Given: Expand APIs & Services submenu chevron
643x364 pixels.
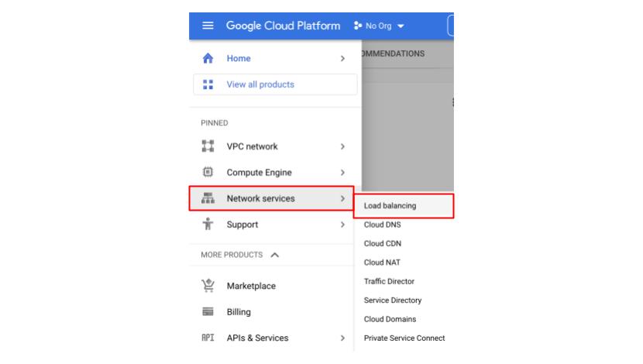Looking at the screenshot, I should pos(342,338).
